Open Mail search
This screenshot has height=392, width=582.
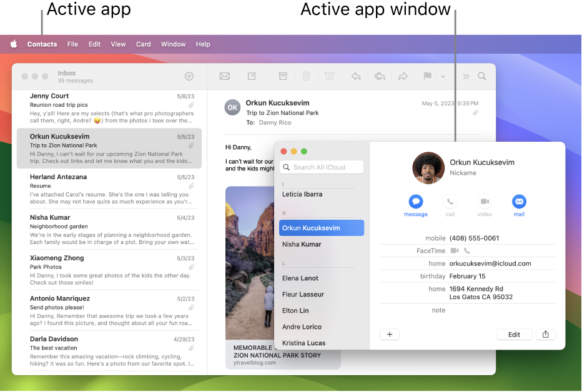click(482, 76)
